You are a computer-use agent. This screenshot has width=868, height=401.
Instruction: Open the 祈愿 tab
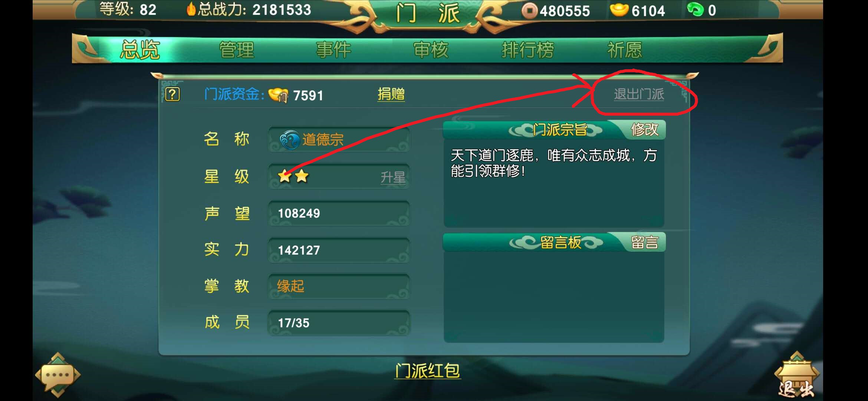point(625,50)
